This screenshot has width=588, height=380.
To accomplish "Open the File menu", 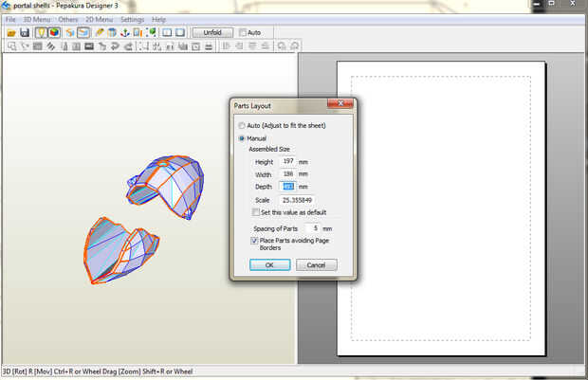I will [x=10, y=20].
